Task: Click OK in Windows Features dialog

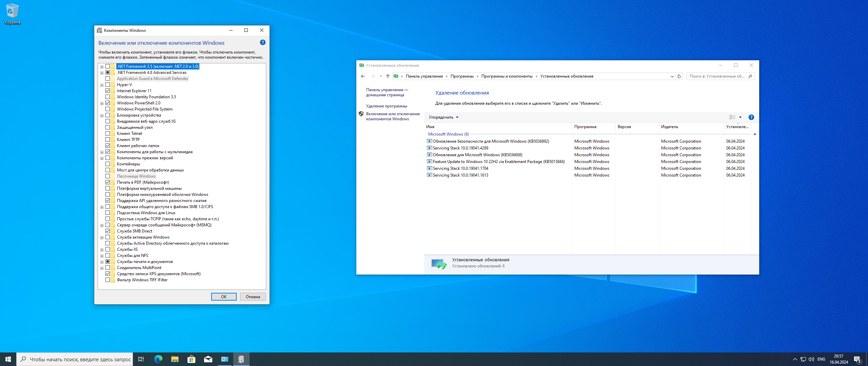Action: click(x=224, y=297)
